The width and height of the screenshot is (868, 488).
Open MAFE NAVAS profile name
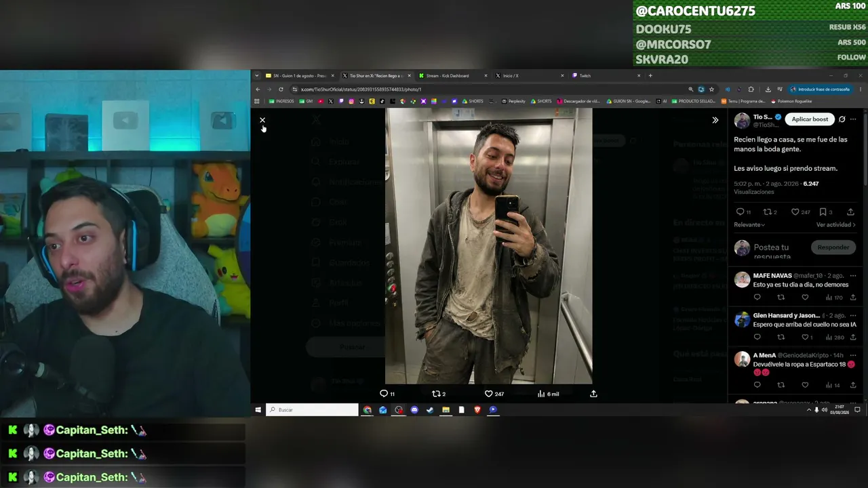[772, 276]
